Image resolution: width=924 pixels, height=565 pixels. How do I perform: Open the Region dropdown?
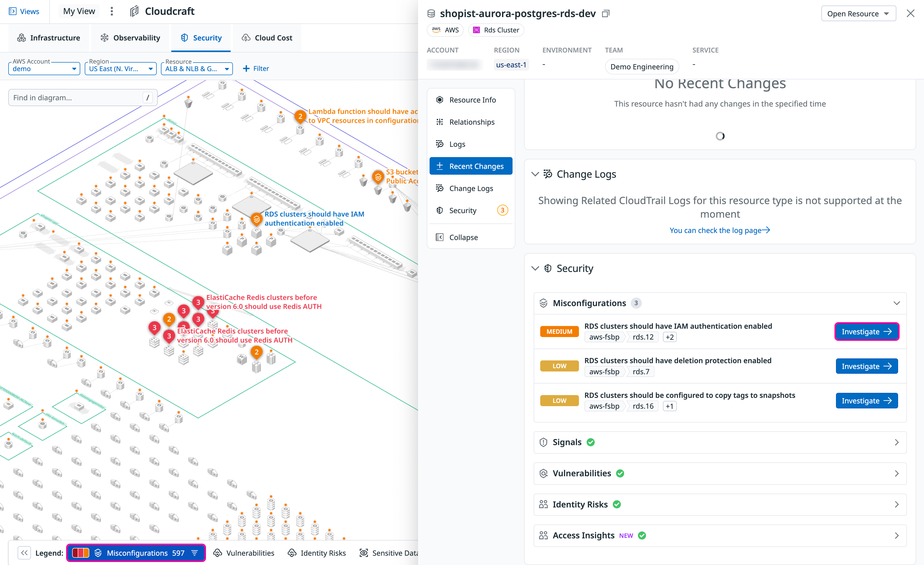tap(120, 69)
